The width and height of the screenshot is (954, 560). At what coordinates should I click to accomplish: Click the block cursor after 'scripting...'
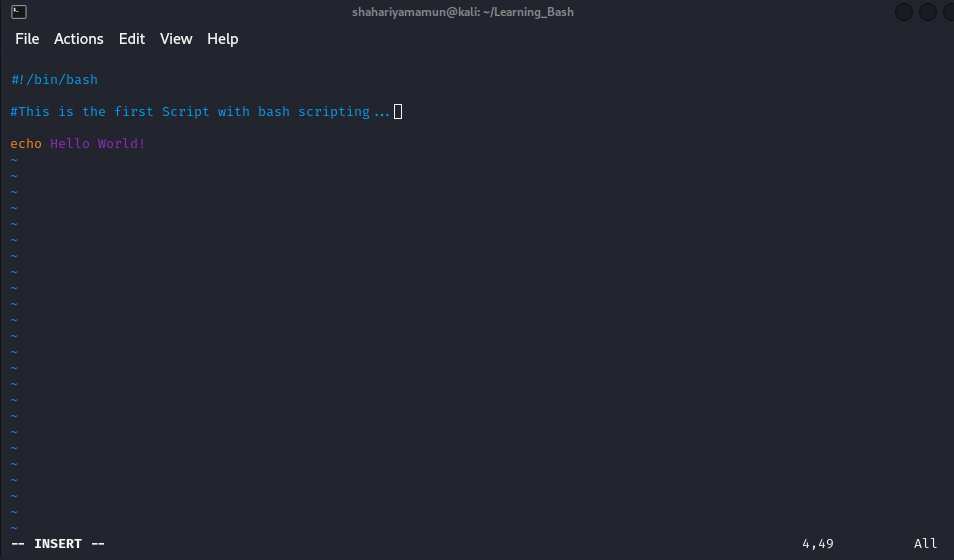pos(398,111)
